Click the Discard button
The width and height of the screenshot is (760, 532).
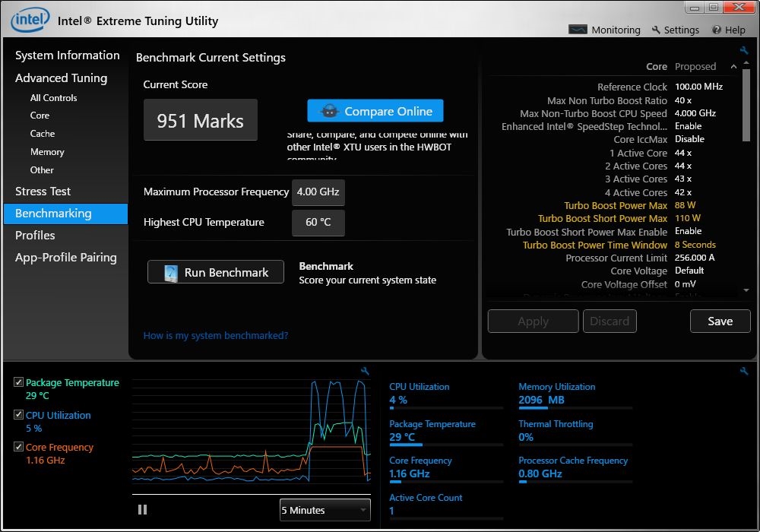tap(610, 321)
